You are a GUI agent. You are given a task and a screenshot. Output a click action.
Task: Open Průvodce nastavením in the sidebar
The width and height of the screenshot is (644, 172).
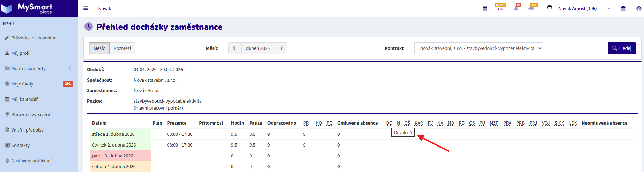(x=33, y=38)
